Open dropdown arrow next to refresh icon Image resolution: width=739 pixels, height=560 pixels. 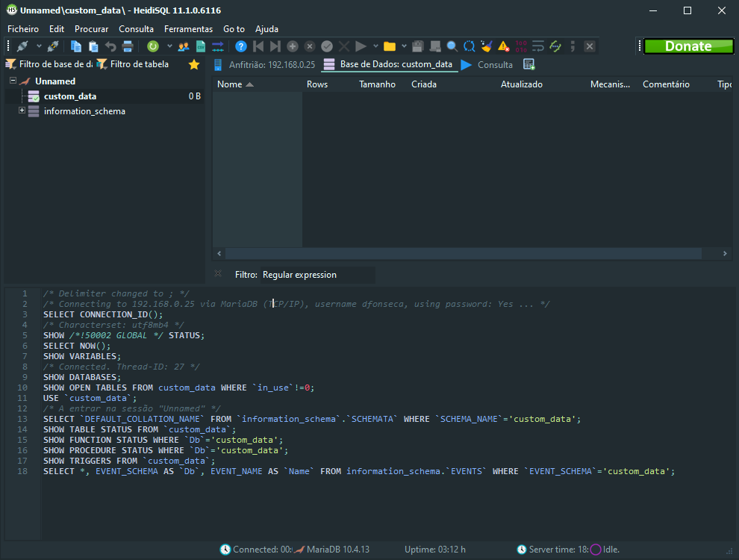(x=169, y=46)
